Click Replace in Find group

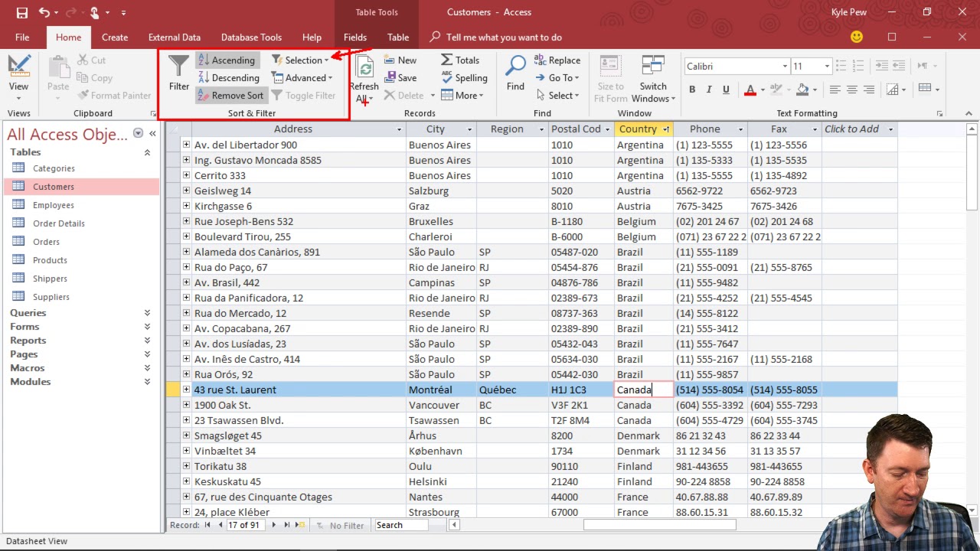pyautogui.click(x=557, y=60)
